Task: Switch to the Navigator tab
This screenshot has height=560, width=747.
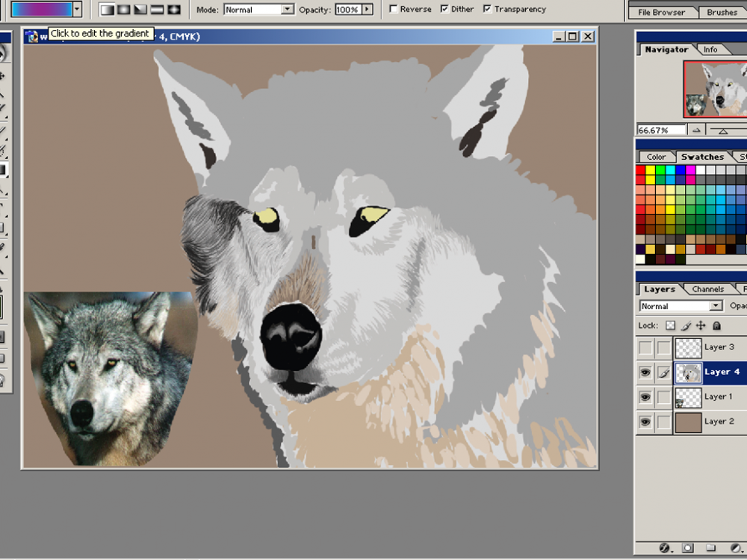Action: tap(666, 49)
